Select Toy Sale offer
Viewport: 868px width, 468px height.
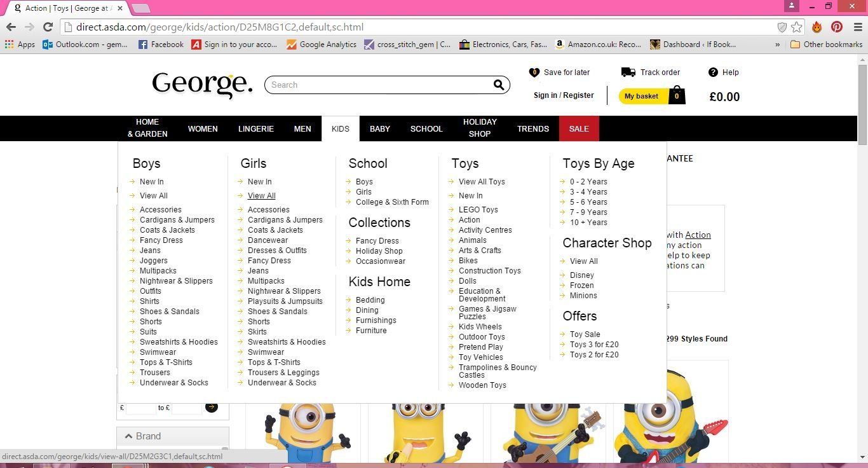point(585,334)
